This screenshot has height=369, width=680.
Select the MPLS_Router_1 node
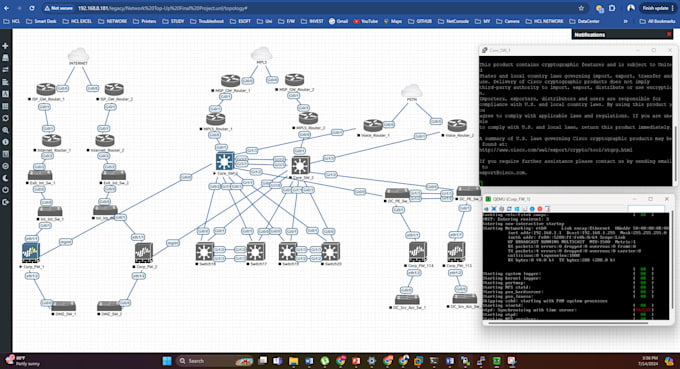point(216,119)
